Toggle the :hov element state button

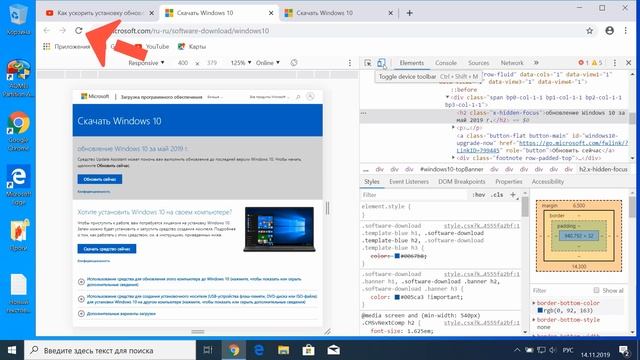point(478,195)
